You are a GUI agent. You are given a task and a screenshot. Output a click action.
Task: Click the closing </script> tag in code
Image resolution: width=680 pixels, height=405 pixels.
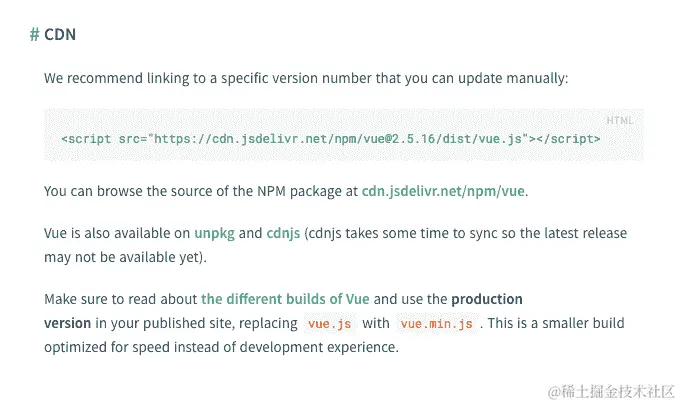point(568,139)
